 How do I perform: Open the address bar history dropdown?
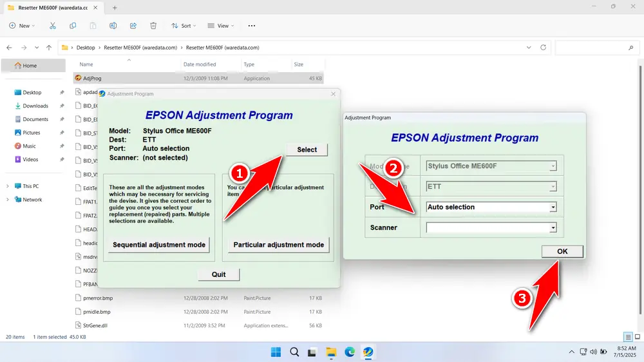[529, 47]
